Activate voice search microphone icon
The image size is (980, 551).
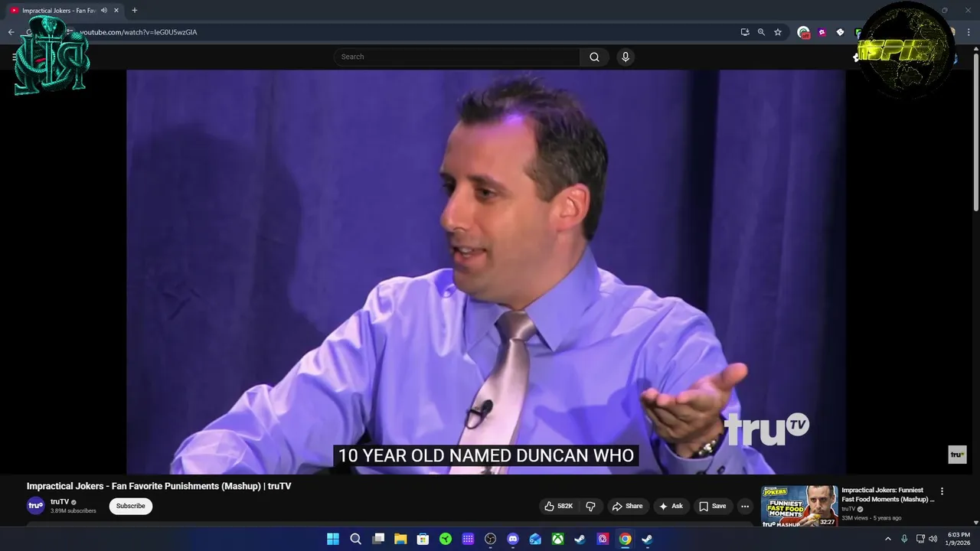626,57
